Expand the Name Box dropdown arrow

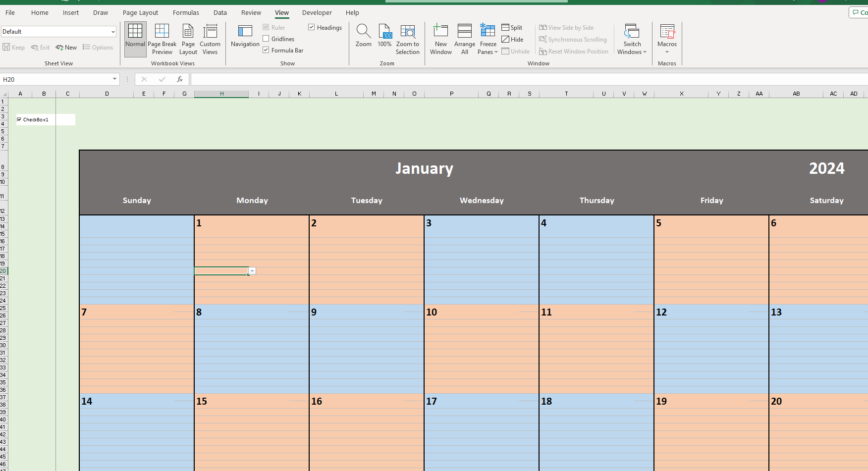click(115, 79)
